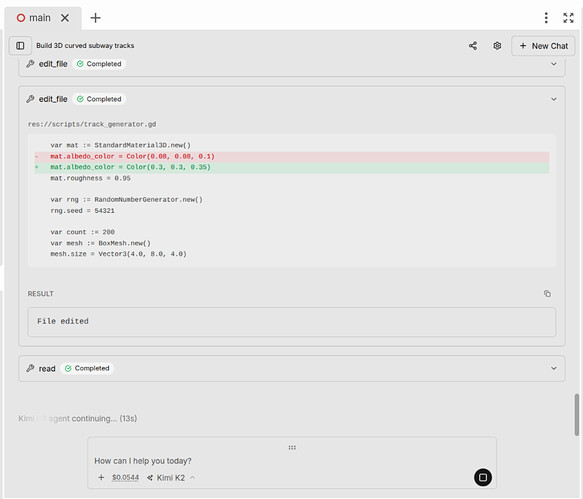Click the var count := 200 line
The width and height of the screenshot is (583, 499).
[x=83, y=232]
